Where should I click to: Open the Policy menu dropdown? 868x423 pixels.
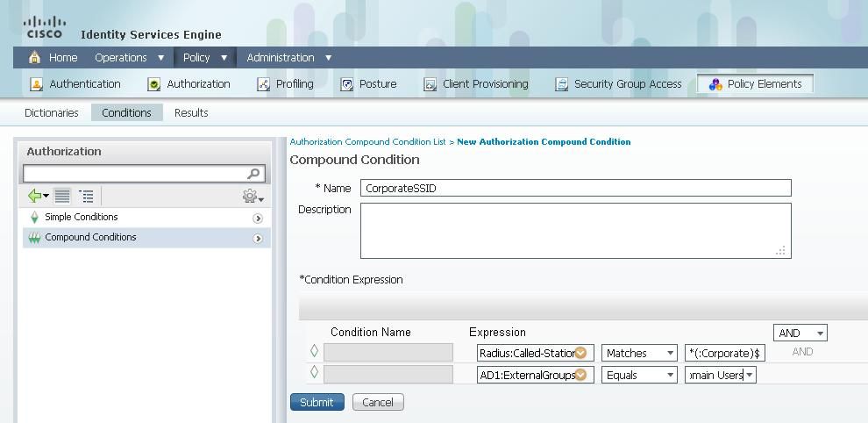click(224, 58)
